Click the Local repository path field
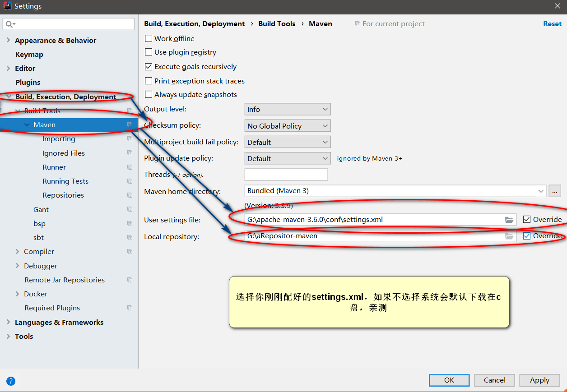The height and width of the screenshot is (392, 567). tap(380, 236)
